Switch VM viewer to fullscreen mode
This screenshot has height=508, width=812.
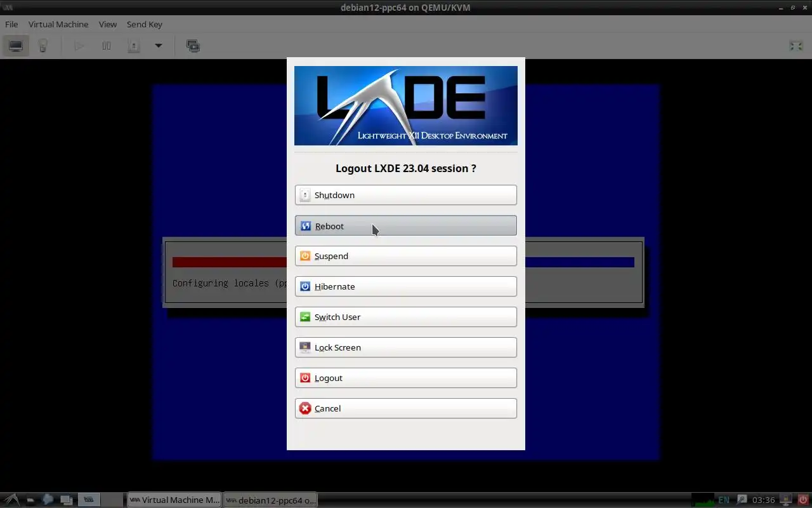click(x=796, y=46)
